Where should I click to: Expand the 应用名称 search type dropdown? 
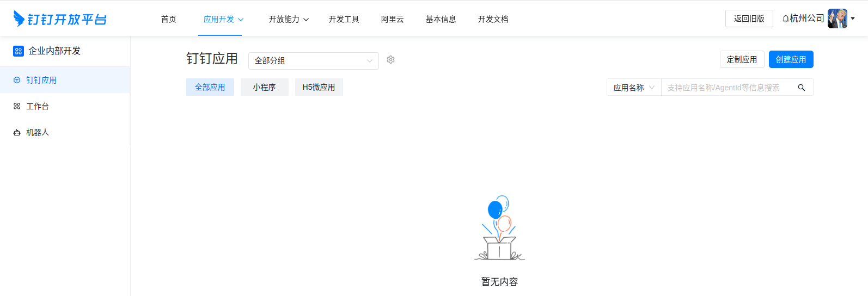(x=633, y=88)
